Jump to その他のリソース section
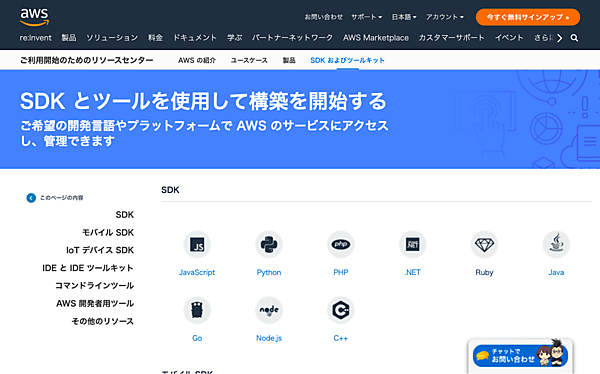Viewport: 600px width, 374px height. coord(103,321)
